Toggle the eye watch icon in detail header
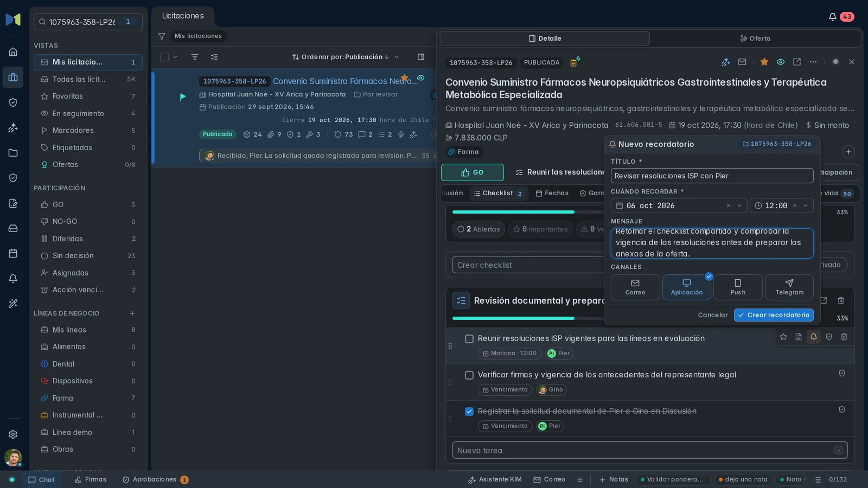Image resolution: width=868 pixels, height=488 pixels. (x=781, y=62)
